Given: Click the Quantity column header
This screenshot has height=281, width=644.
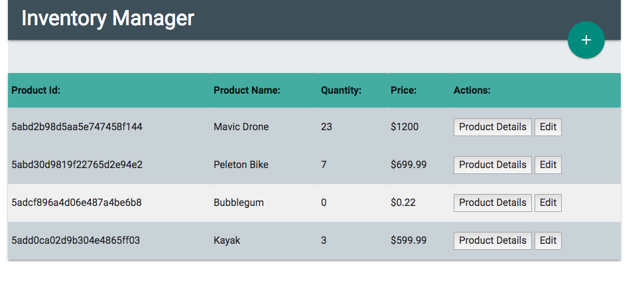Looking at the screenshot, I should coord(342,90).
